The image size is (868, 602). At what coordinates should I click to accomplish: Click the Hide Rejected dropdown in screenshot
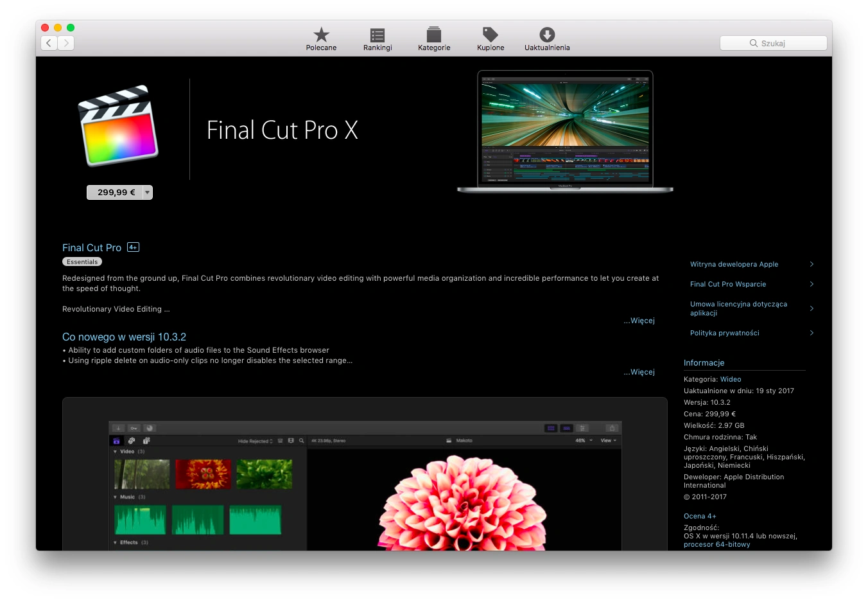click(x=256, y=441)
